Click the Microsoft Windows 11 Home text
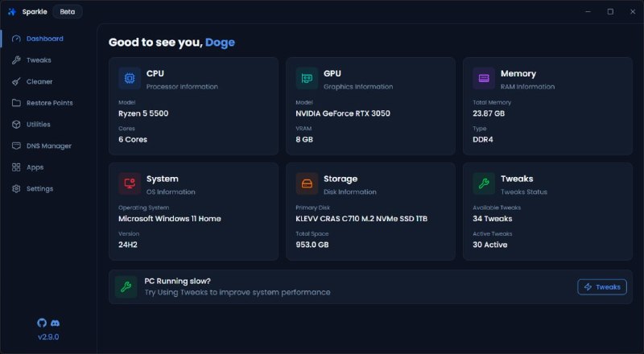Screen dimensions: 644x354 pos(170,219)
